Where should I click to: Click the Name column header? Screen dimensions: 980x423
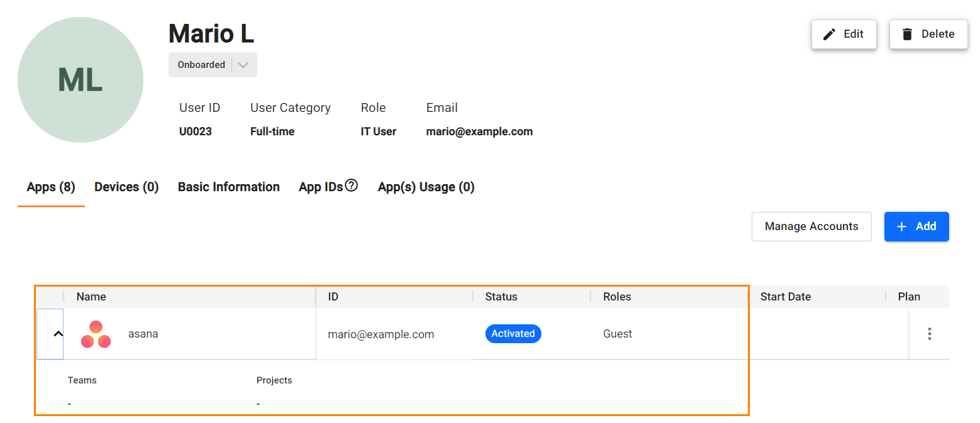(x=91, y=297)
